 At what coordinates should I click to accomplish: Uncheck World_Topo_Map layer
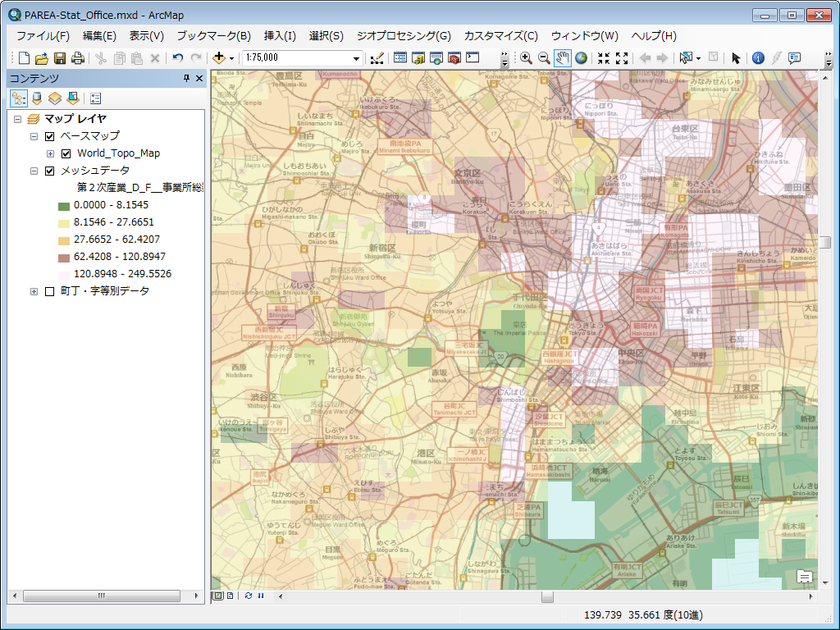point(66,153)
